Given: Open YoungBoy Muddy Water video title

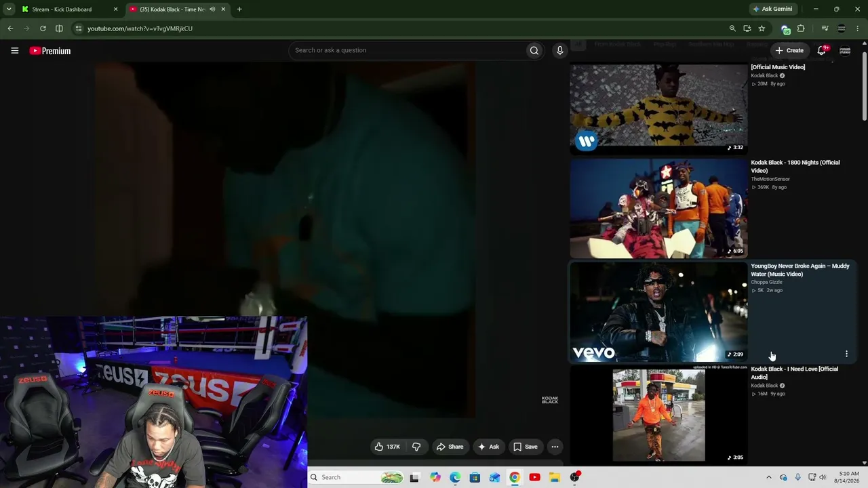Looking at the screenshot, I should click(x=800, y=270).
